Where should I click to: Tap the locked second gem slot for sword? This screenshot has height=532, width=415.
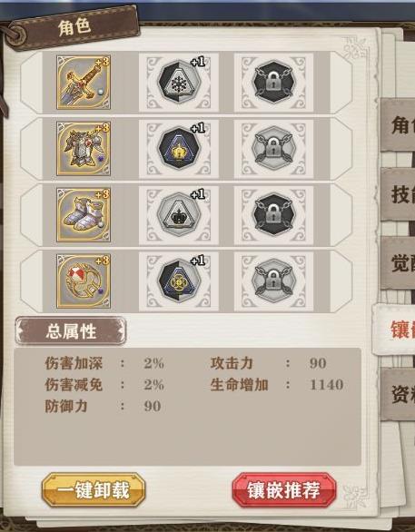coord(273,83)
